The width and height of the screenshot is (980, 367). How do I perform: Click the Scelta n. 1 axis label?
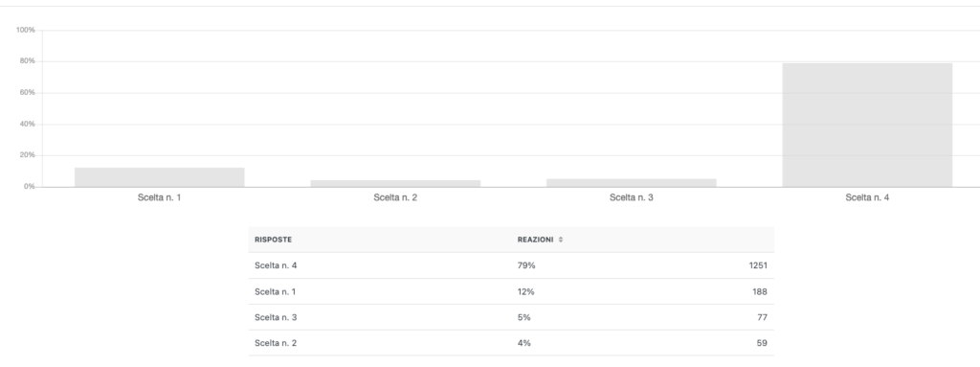click(x=160, y=197)
